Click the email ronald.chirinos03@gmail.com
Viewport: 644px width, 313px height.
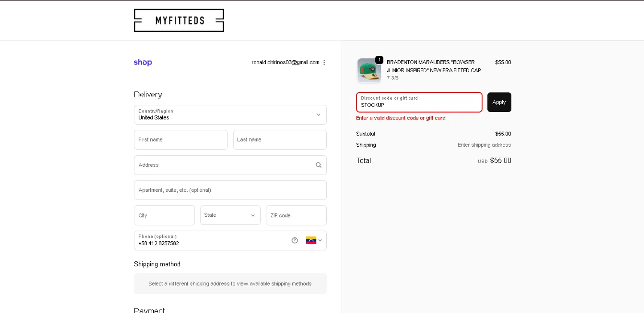click(x=286, y=62)
